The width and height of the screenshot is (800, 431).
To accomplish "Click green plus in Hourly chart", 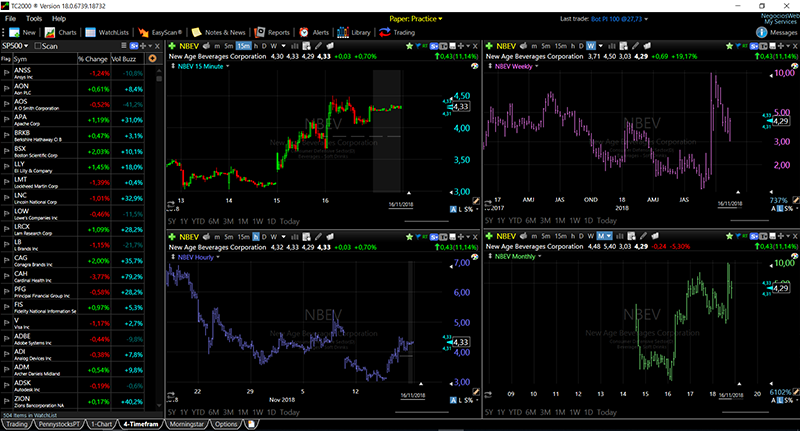I will coord(172,237).
